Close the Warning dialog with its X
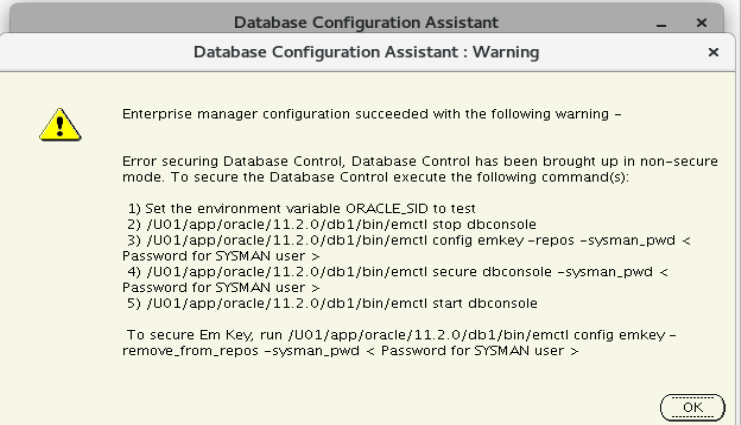Viewport: 741px width, 425px height. (714, 52)
